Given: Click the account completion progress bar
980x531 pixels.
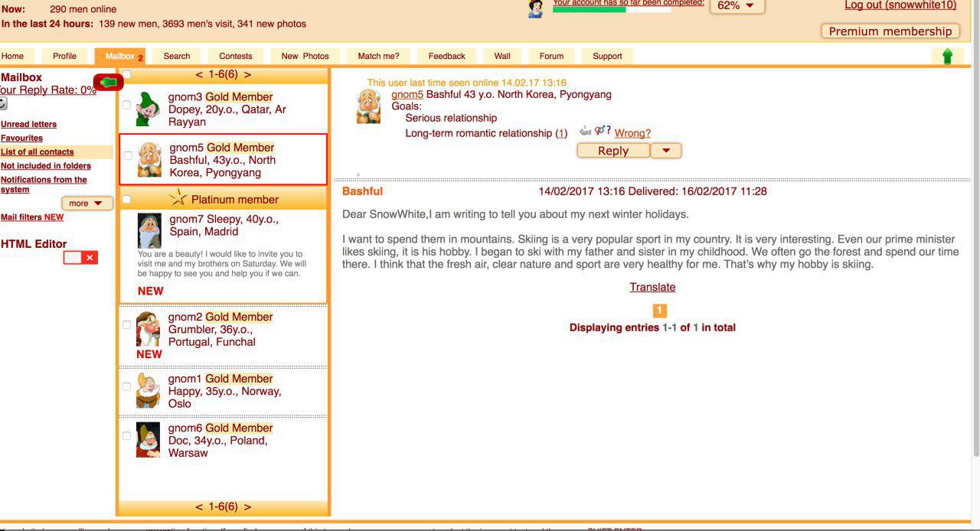Looking at the screenshot, I should pyautogui.click(x=611, y=10).
